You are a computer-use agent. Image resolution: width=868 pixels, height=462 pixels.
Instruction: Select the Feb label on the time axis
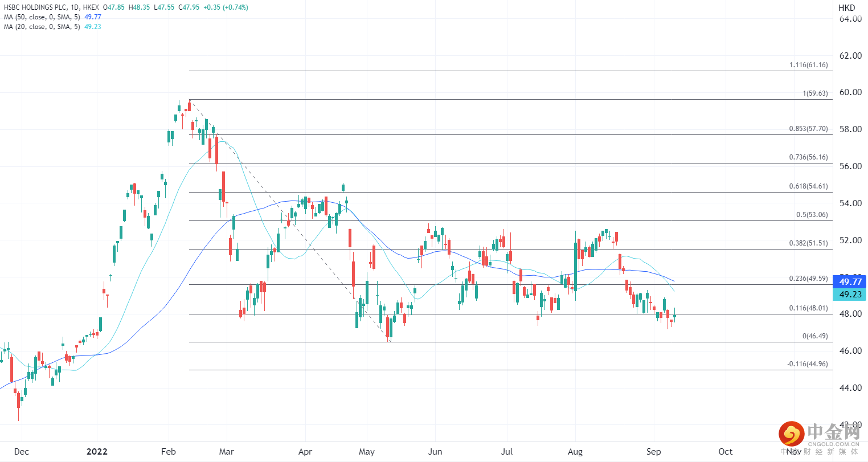click(x=169, y=452)
